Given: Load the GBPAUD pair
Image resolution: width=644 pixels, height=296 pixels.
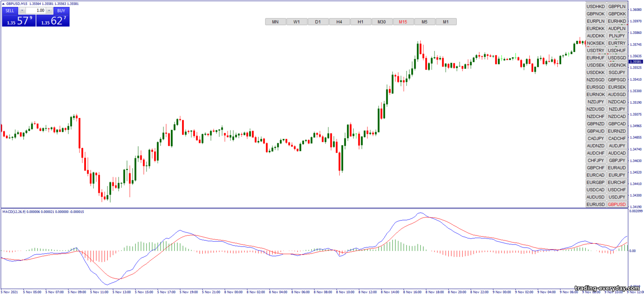Looking at the screenshot, I should point(596,131).
